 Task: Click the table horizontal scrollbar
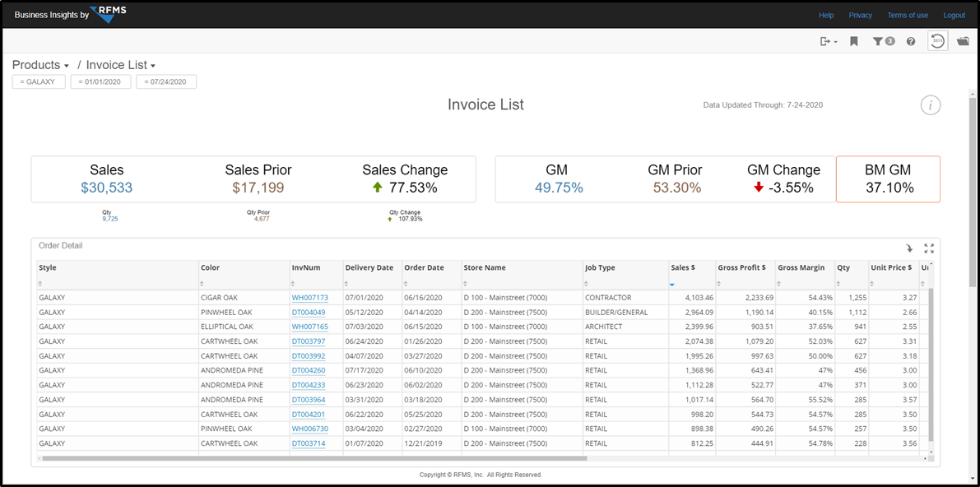pos(313,458)
